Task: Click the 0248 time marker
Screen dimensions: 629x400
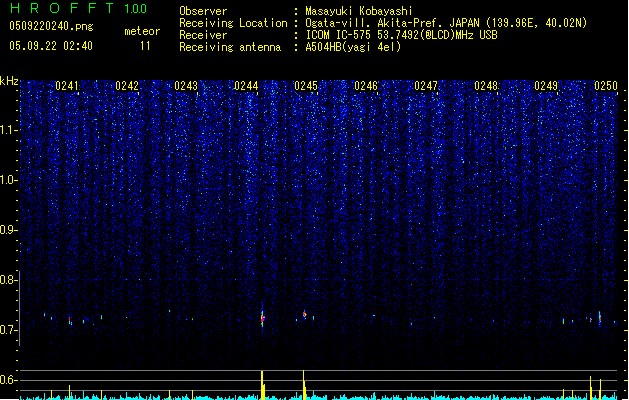Action: [486, 86]
